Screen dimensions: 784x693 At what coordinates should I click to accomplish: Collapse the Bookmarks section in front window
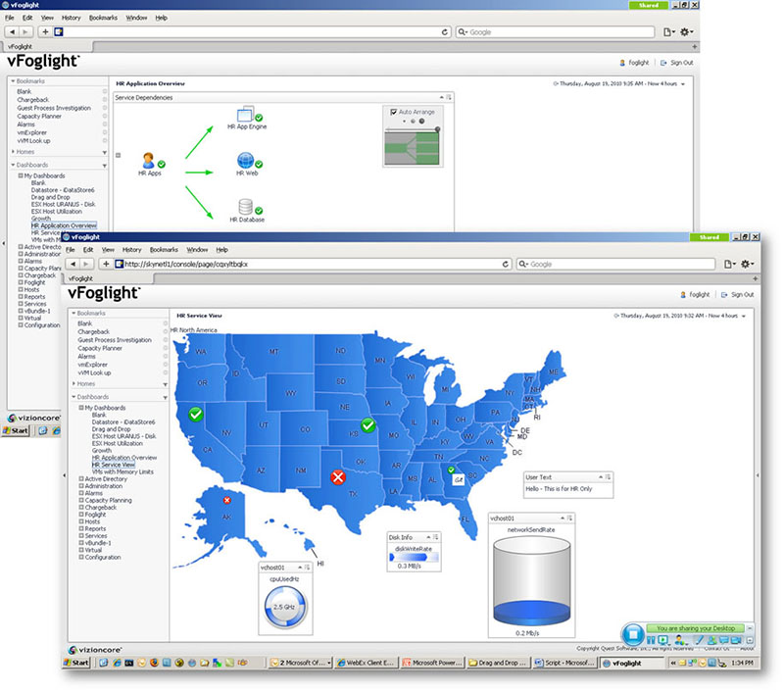click(73, 313)
